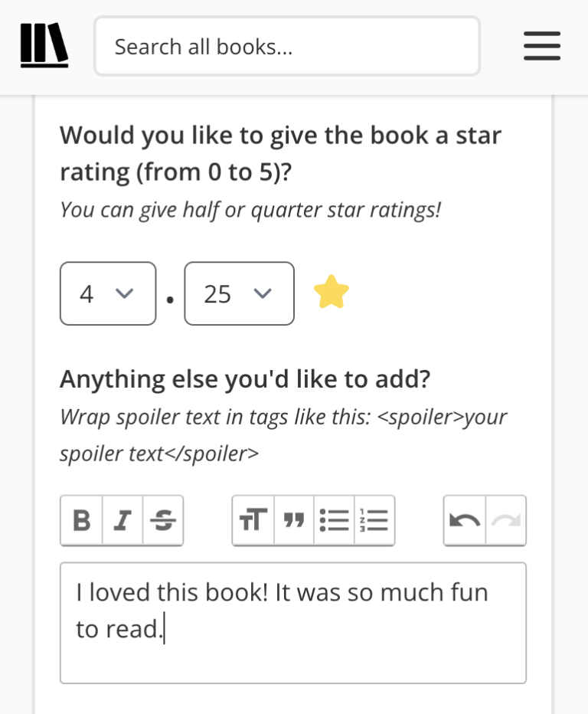This screenshot has height=714, width=588.
Task: Open the quarter-star rating dropdown showing 25
Action: pyautogui.click(x=238, y=293)
